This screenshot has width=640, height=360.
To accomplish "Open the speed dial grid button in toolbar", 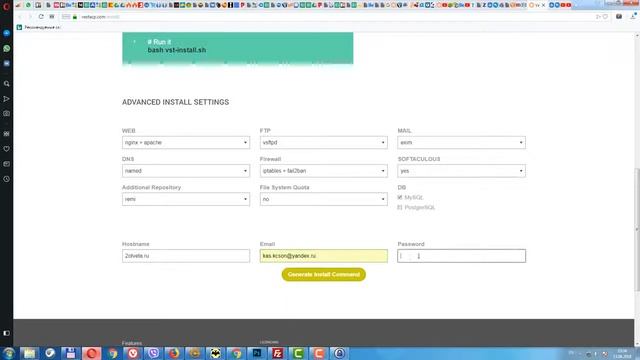I will point(52,17).
